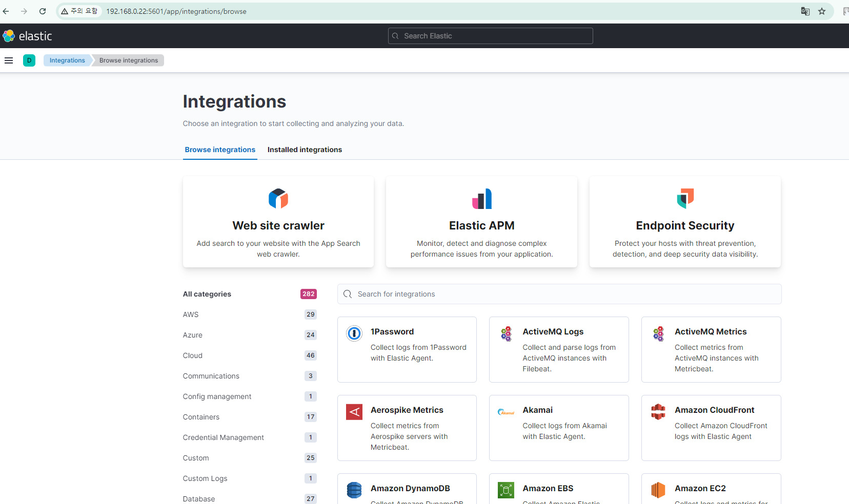Open the hamburger navigation menu
The height and width of the screenshot is (504, 849).
9,60
